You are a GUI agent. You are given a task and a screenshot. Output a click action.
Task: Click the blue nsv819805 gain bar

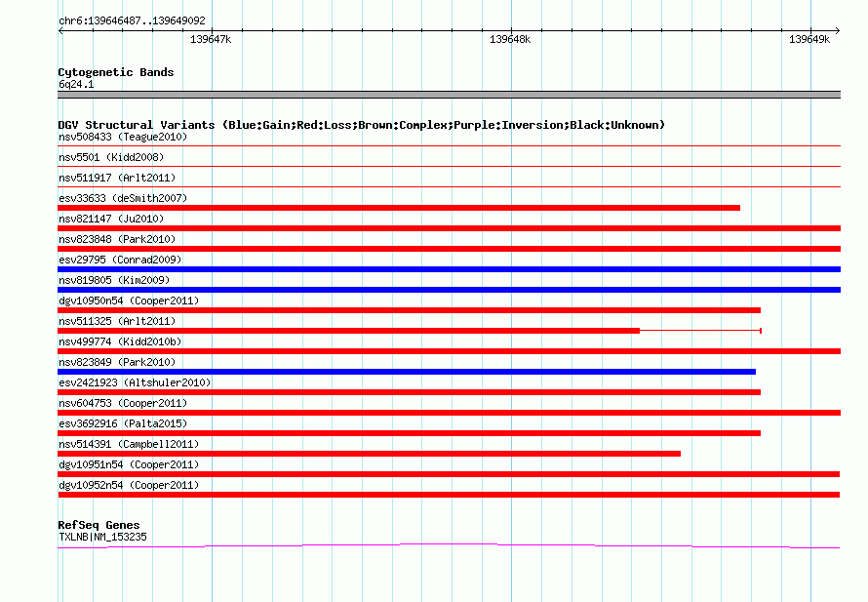point(450,290)
